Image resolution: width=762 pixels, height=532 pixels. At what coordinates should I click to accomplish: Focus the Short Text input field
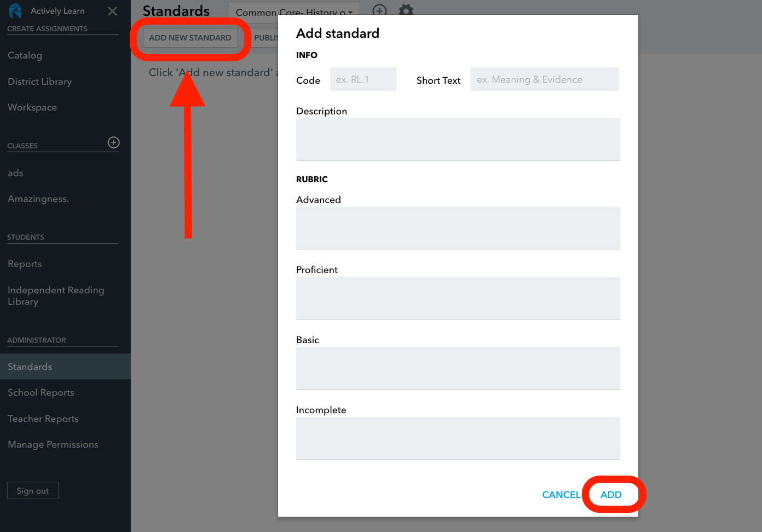(545, 79)
